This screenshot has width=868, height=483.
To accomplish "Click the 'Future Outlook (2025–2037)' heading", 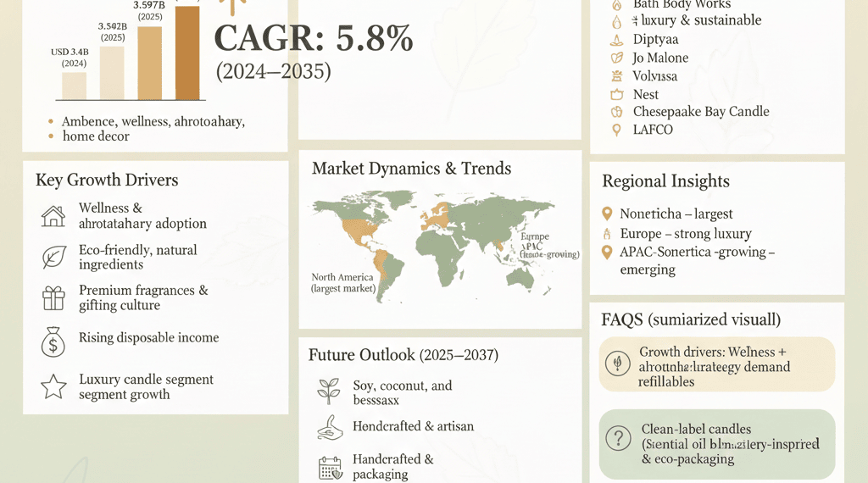I will 403,355.
